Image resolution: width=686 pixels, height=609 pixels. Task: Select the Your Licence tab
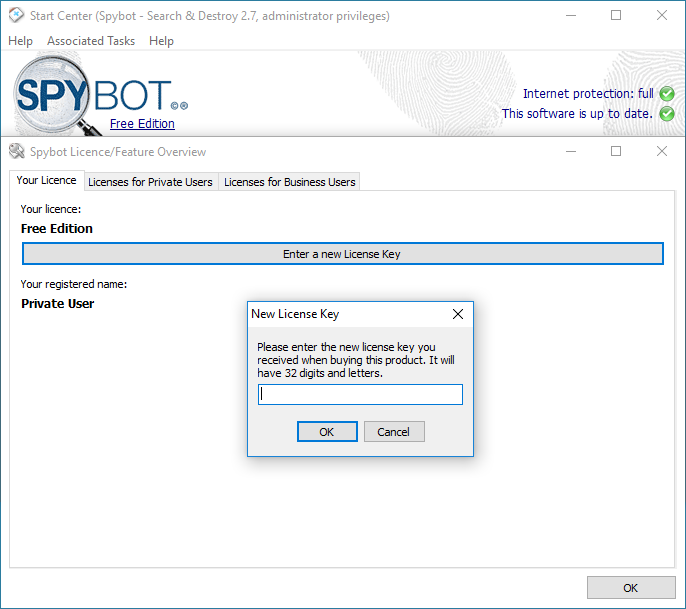(46, 180)
